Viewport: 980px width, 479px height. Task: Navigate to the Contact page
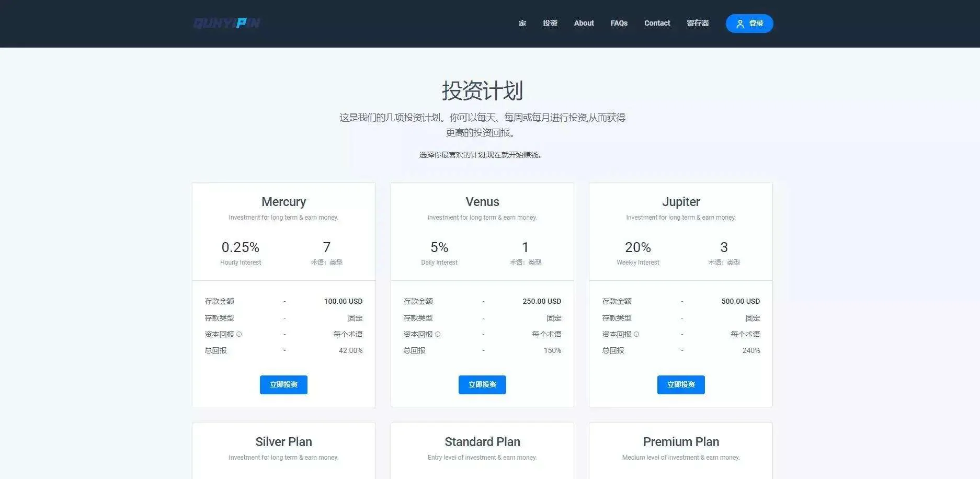tap(657, 23)
